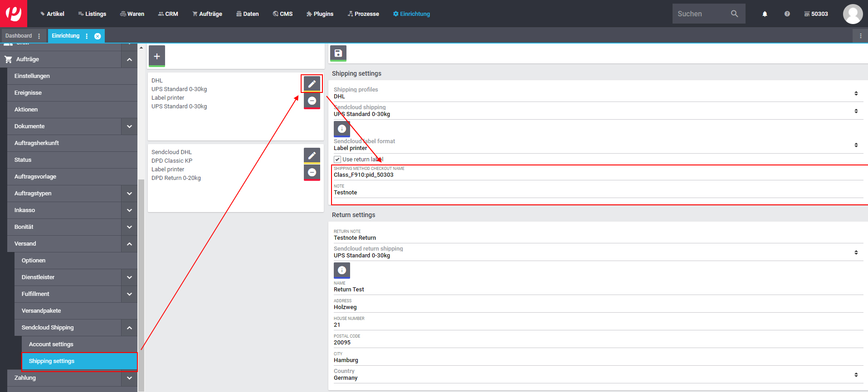Screen dimensions: 868x392
Task: Open the help question mark
Action: pos(787,14)
